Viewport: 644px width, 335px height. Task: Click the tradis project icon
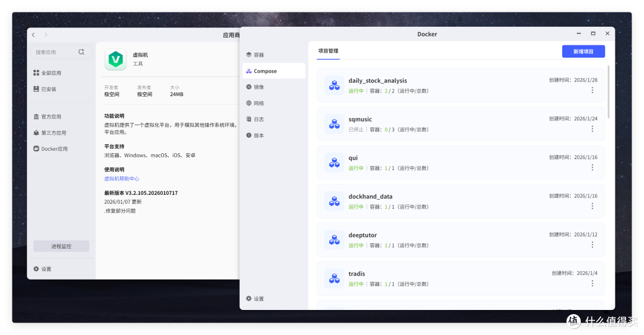point(335,278)
